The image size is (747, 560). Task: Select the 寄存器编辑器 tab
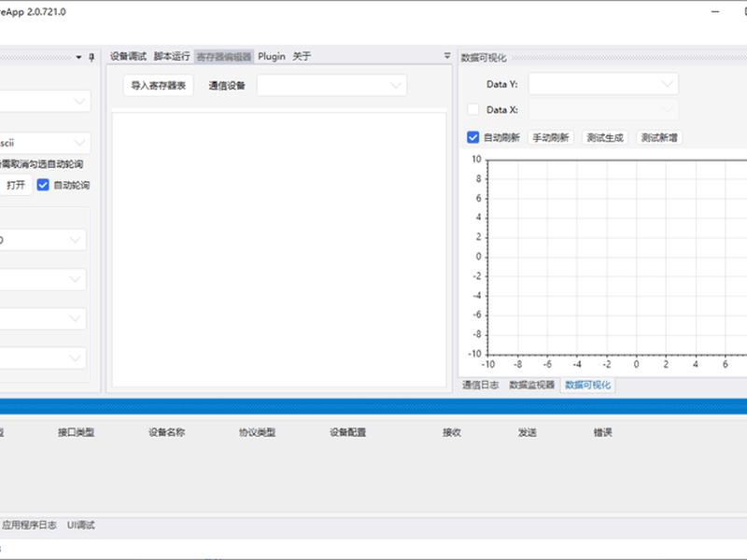click(224, 57)
